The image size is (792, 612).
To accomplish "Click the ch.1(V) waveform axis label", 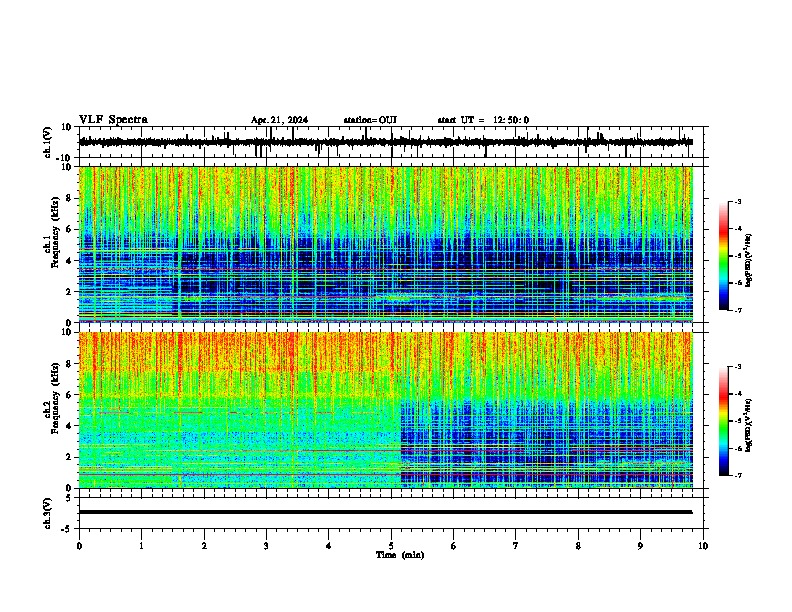I will 48,142.
